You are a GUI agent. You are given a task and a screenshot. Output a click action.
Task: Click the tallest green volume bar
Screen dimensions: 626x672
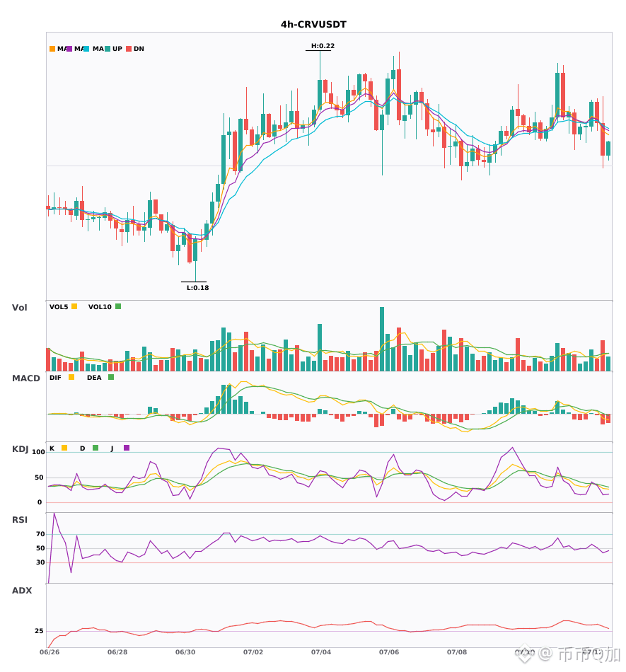click(382, 339)
